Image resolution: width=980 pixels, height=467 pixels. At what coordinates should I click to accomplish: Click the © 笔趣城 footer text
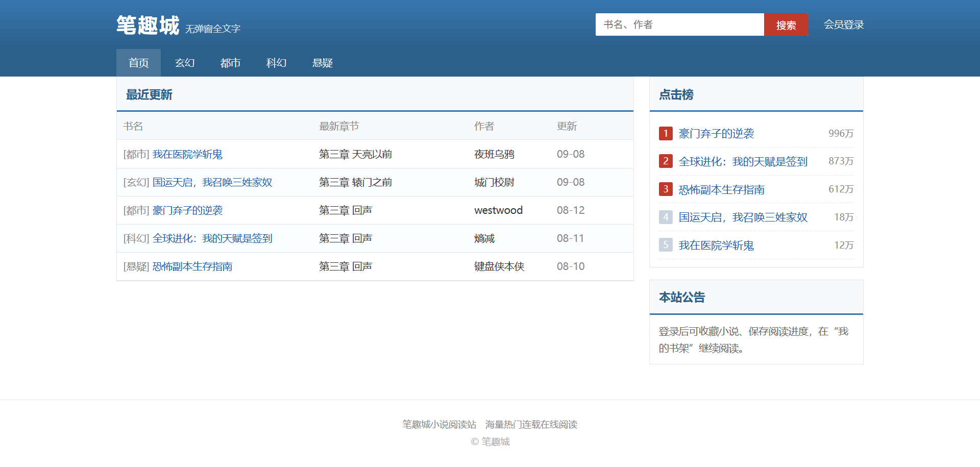(490, 441)
